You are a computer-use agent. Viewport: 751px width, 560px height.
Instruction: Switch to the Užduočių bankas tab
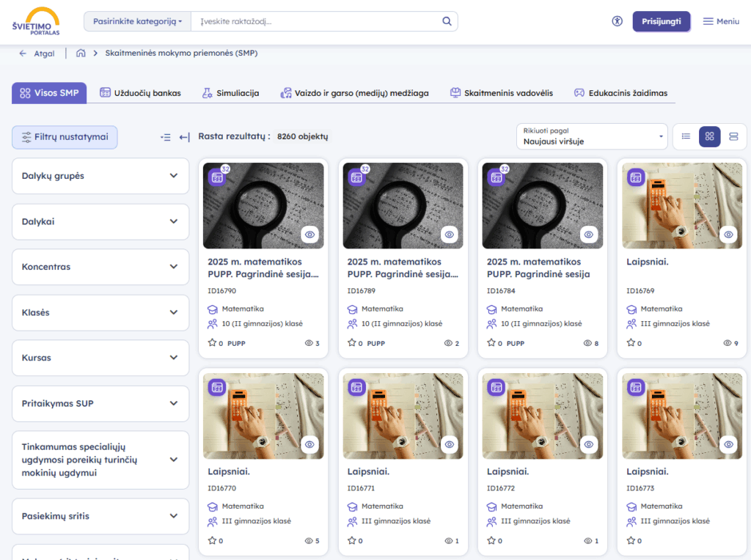tap(140, 93)
